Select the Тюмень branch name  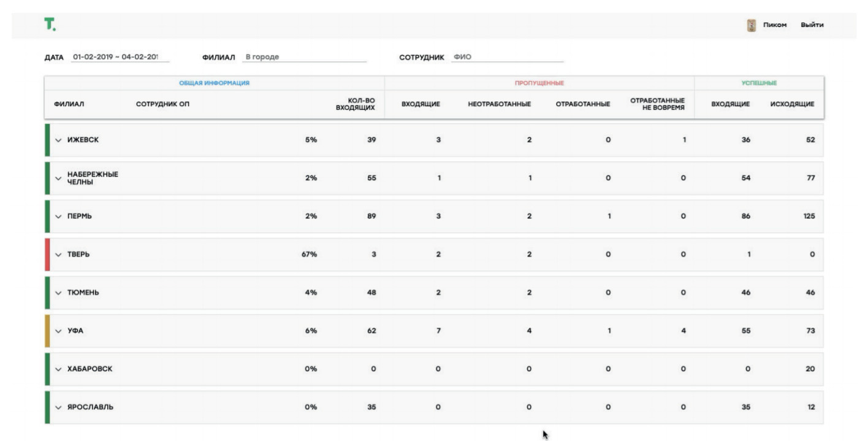[x=83, y=293]
